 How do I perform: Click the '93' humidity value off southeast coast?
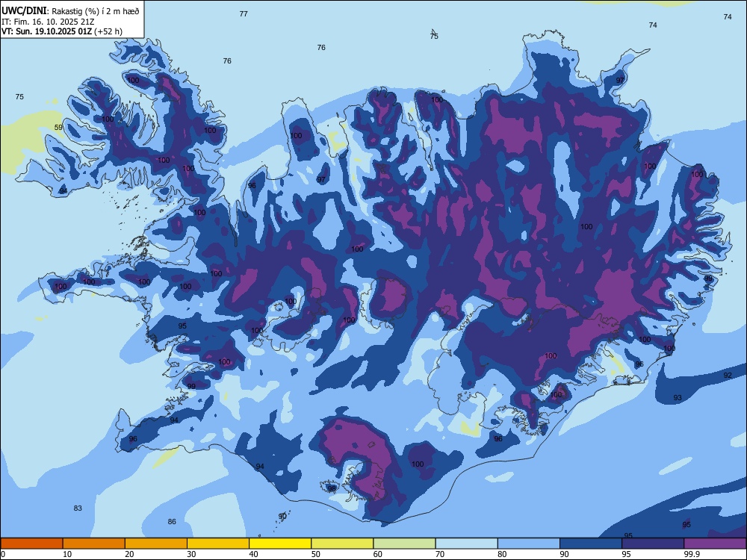[678, 398]
